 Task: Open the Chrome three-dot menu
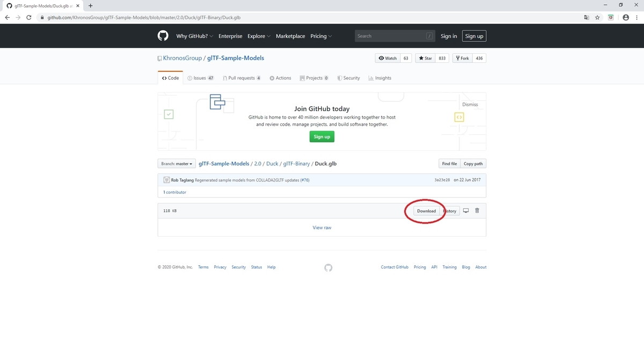(x=636, y=17)
